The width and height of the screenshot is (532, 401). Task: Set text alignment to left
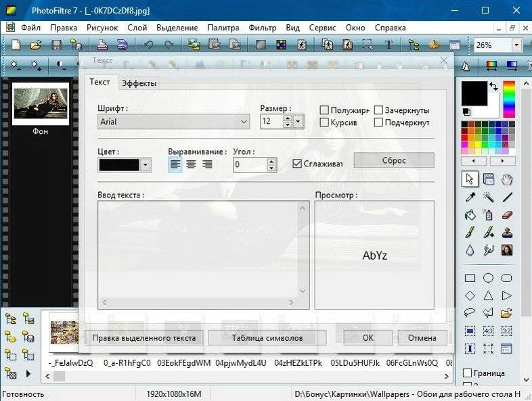pos(175,164)
